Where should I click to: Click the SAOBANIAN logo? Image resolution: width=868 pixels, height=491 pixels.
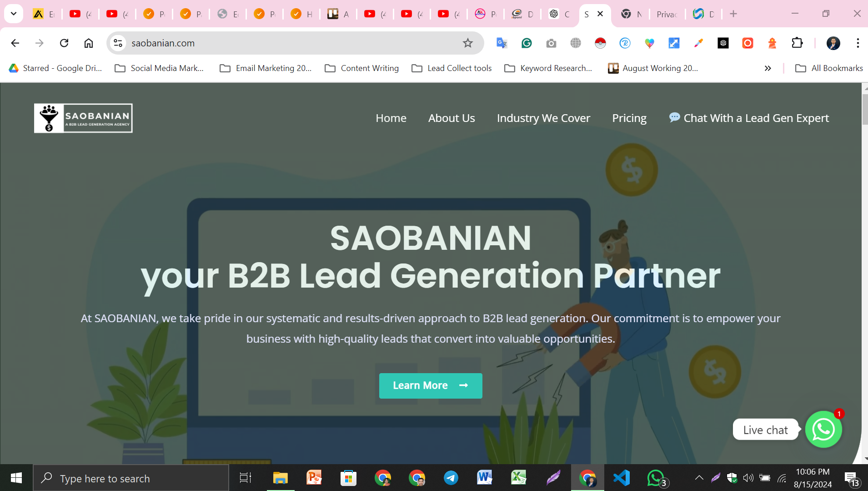click(x=83, y=118)
